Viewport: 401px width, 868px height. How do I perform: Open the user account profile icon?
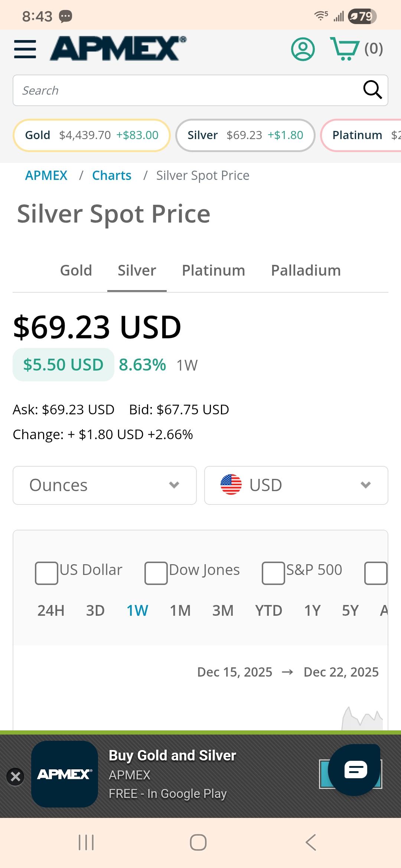pos(303,49)
